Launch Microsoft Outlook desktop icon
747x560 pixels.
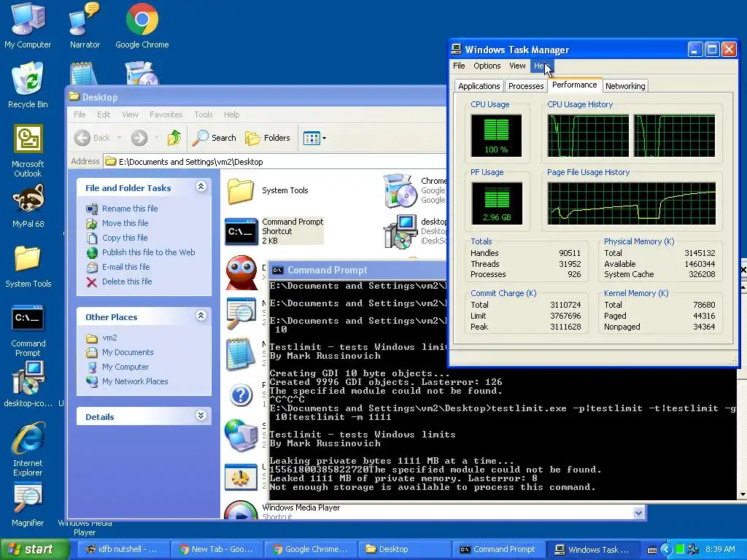click(28, 150)
